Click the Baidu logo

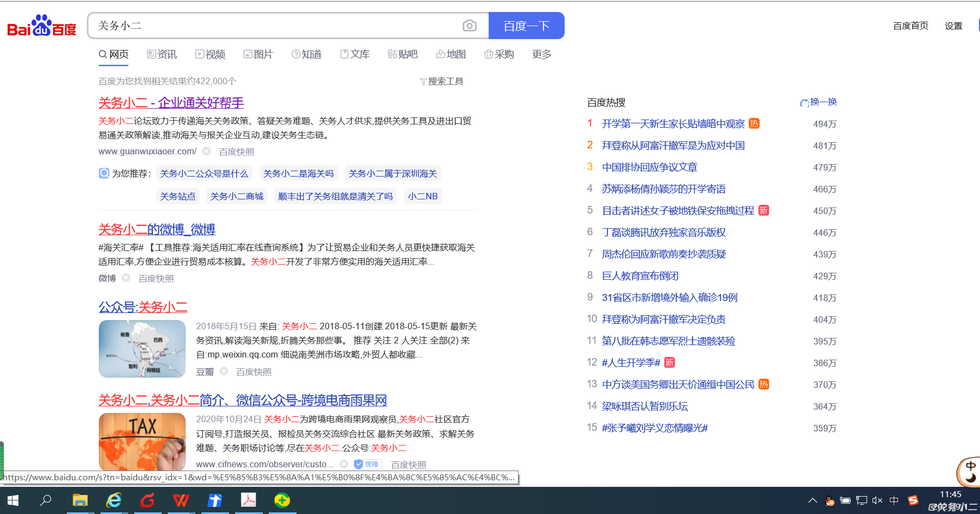41,26
